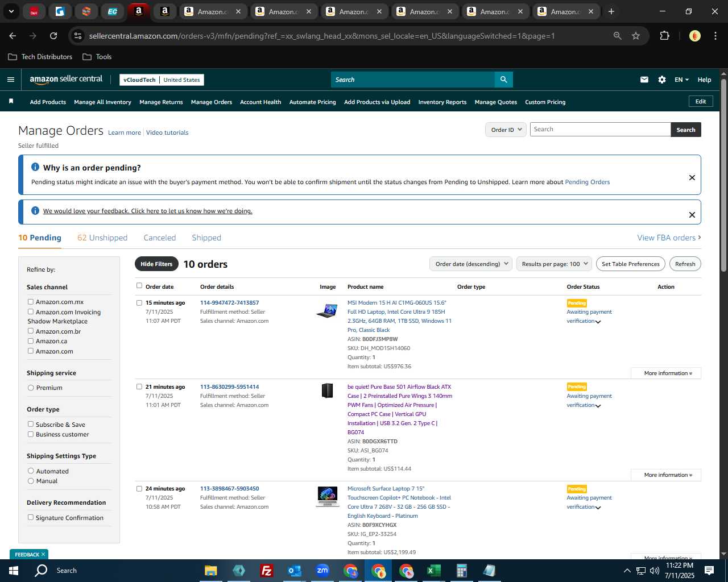Open Zoom from taskbar

pyautogui.click(x=322, y=571)
